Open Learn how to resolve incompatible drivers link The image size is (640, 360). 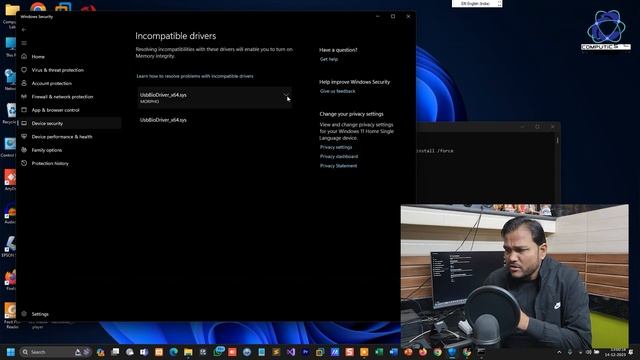[195, 76]
